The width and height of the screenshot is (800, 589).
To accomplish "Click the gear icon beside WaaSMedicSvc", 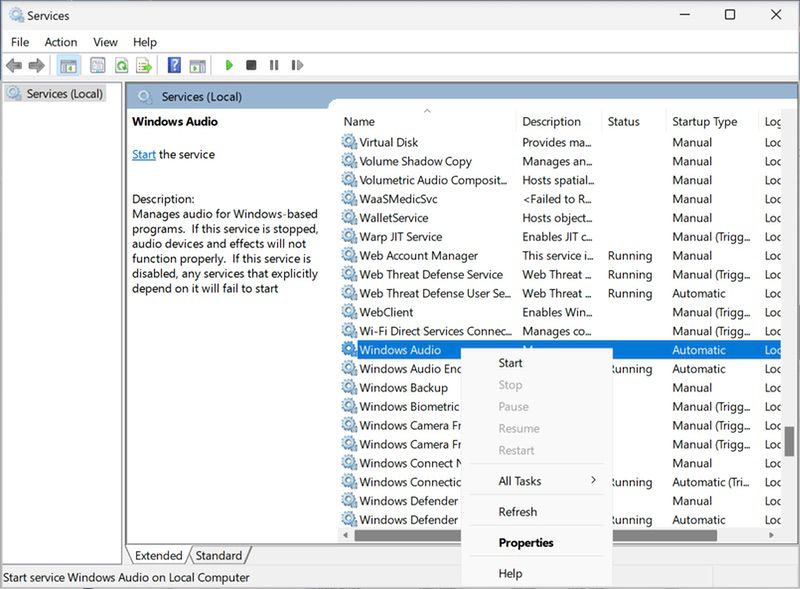I will coord(349,198).
